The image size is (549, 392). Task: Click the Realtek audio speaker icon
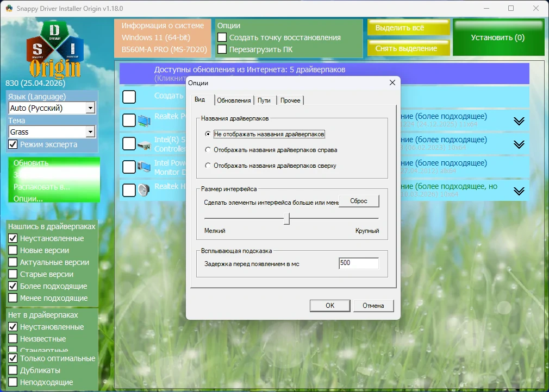144,190
